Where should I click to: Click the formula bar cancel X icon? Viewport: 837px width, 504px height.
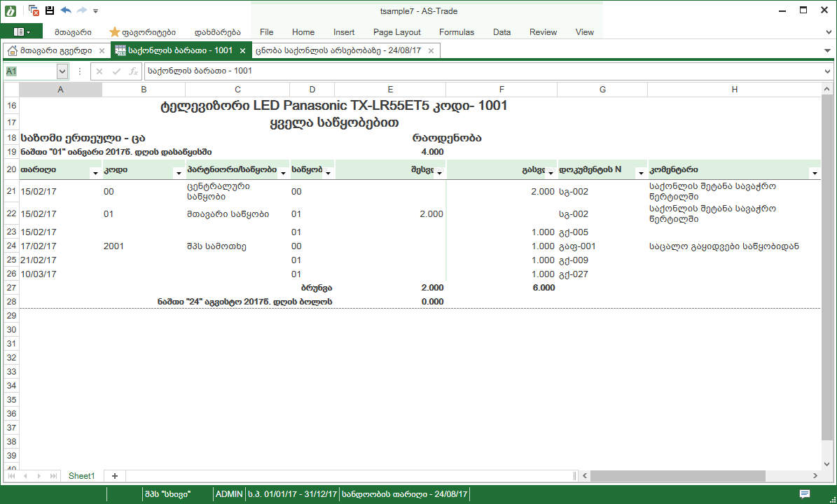coord(99,71)
